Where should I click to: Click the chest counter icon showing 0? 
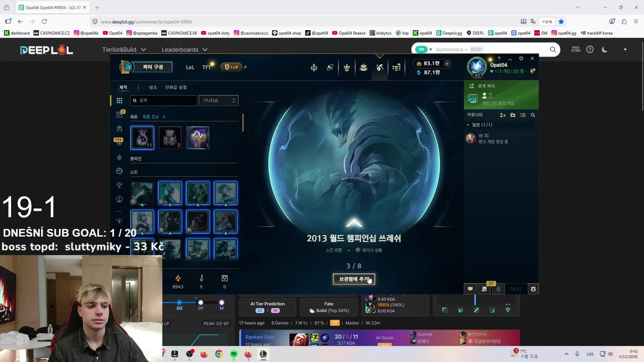[224, 278]
